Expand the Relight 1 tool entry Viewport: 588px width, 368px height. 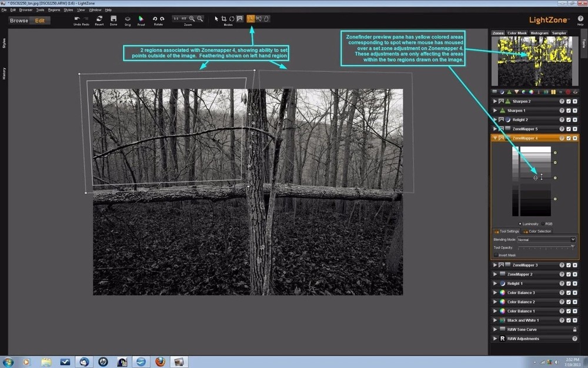[495, 283]
